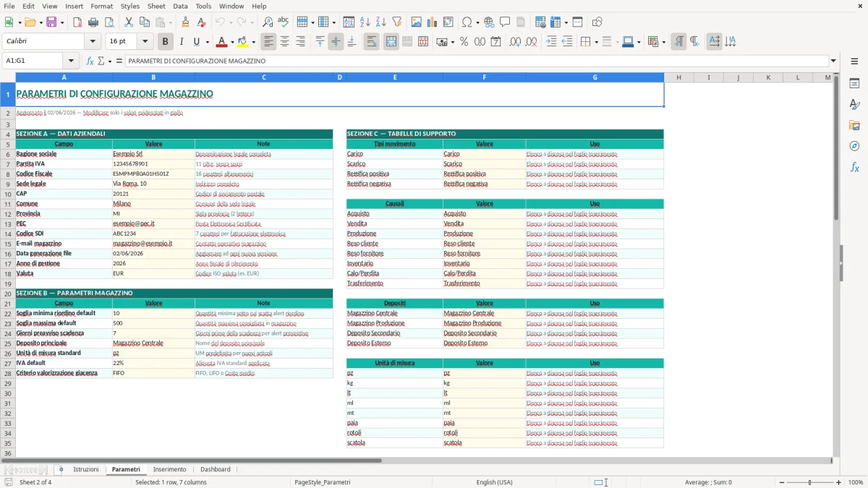Click Sort Descending icon
868x488 pixels.
coord(380,22)
